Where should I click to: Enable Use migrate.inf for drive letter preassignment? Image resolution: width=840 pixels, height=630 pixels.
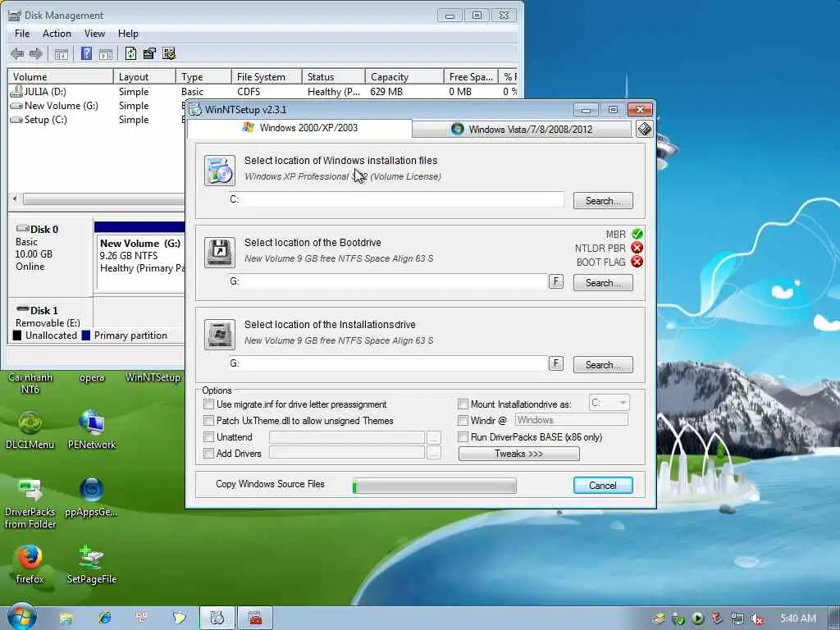209,404
